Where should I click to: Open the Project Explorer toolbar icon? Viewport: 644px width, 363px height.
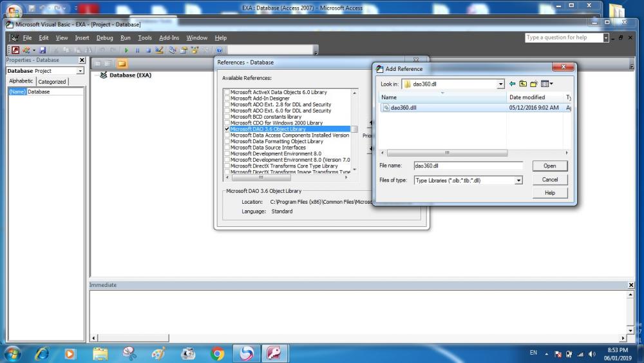click(x=173, y=50)
